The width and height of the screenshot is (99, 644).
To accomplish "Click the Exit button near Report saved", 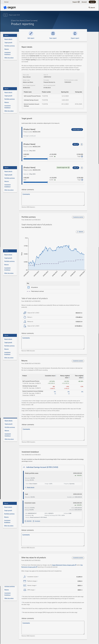I will click(x=6, y=15).
